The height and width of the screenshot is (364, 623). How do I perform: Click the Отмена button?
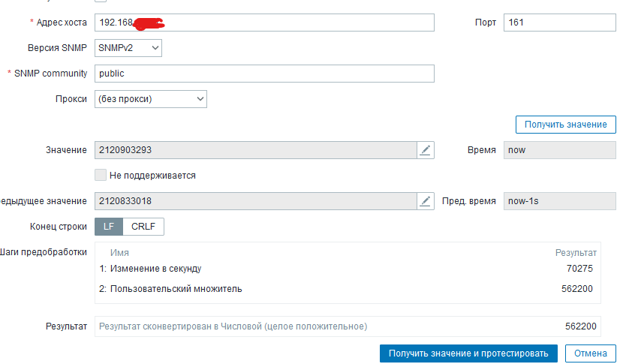point(590,353)
